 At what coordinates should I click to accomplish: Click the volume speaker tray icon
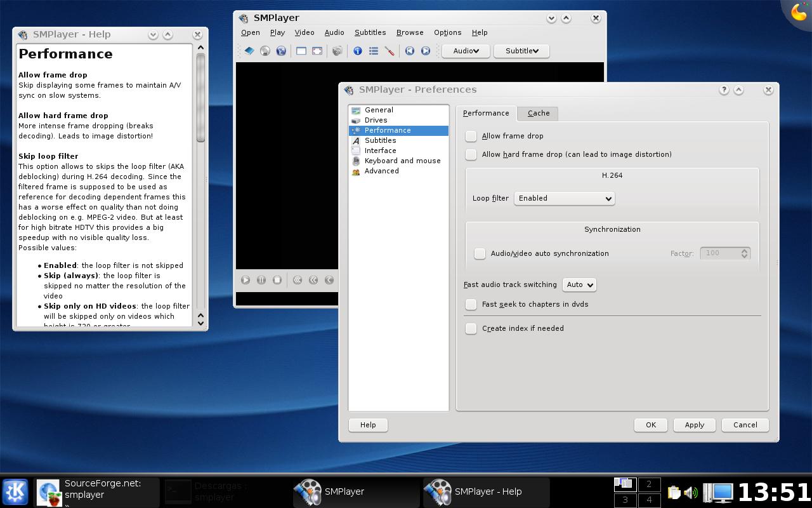691,493
